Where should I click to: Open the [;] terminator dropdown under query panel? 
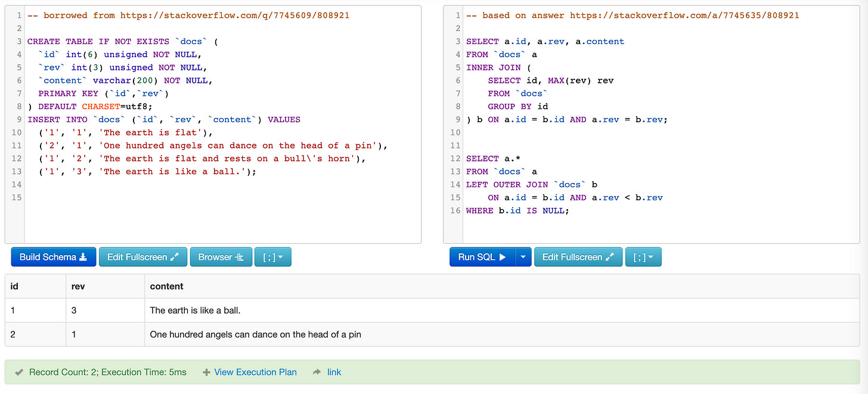pyautogui.click(x=643, y=256)
